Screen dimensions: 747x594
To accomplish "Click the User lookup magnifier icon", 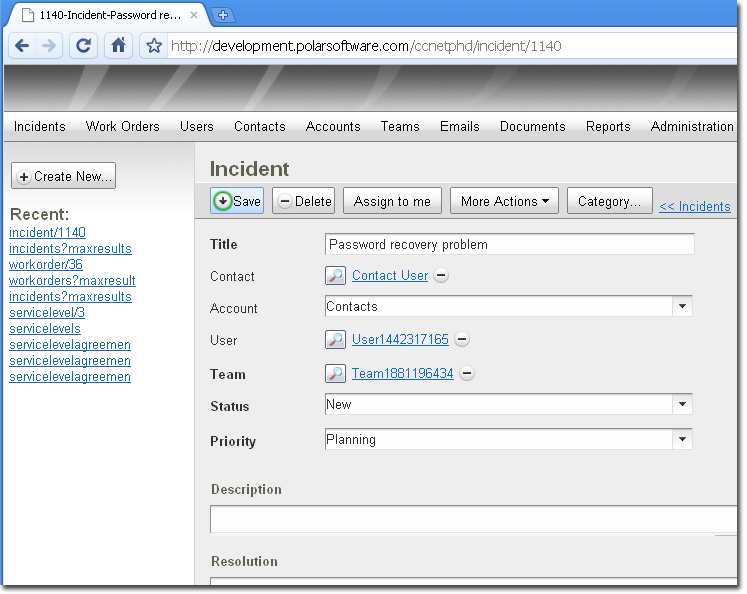I will tap(336, 340).
